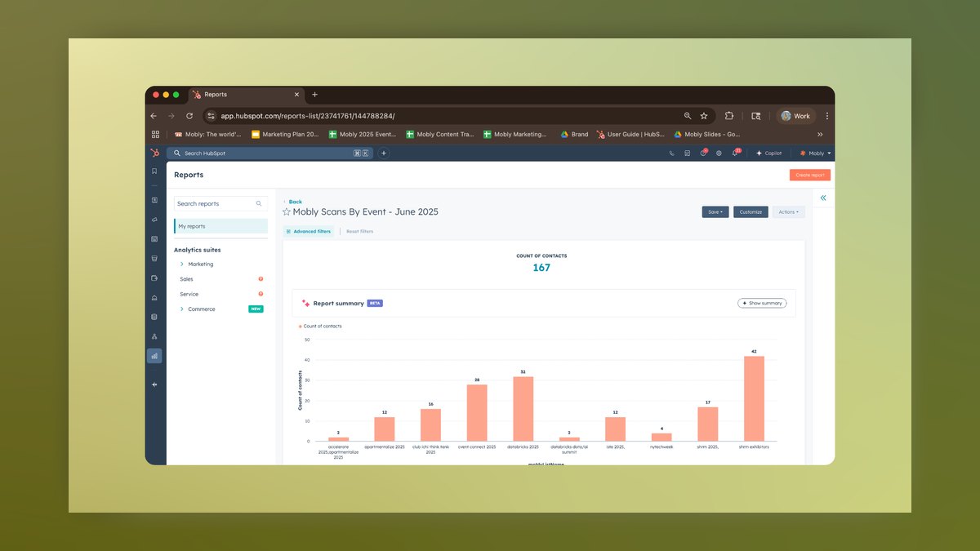The width and height of the screenshot is (980, 551).
Task: Open a new Chrome tab
Action: (x=314, y=95)
